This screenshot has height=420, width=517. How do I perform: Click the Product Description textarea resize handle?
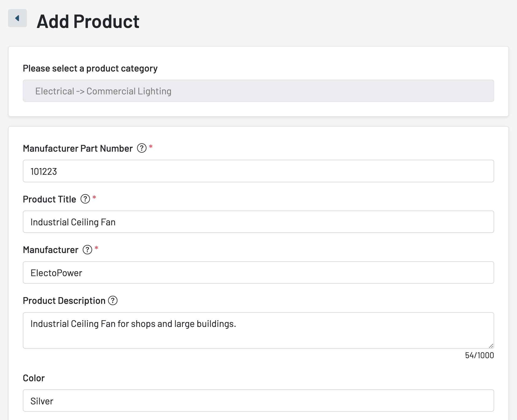(491, 346)
